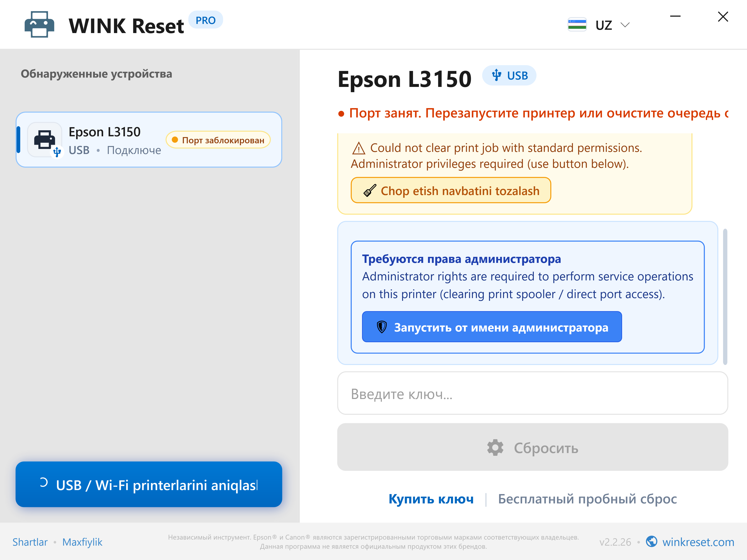
Task: Open the Maxfiylik link in the footer
Action: pyautogui.click(x=82, y=542)
